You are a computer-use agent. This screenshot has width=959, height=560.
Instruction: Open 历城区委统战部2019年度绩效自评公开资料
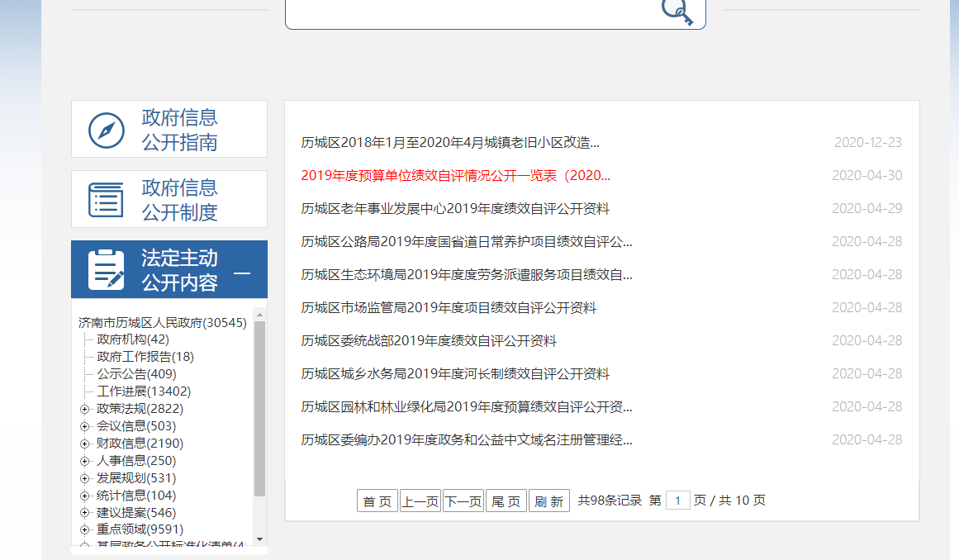[429, 340]
